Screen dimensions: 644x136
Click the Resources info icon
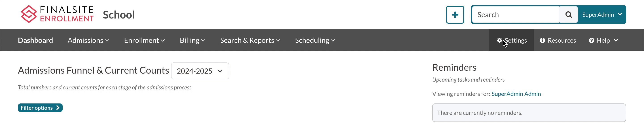tap(542, 40)
